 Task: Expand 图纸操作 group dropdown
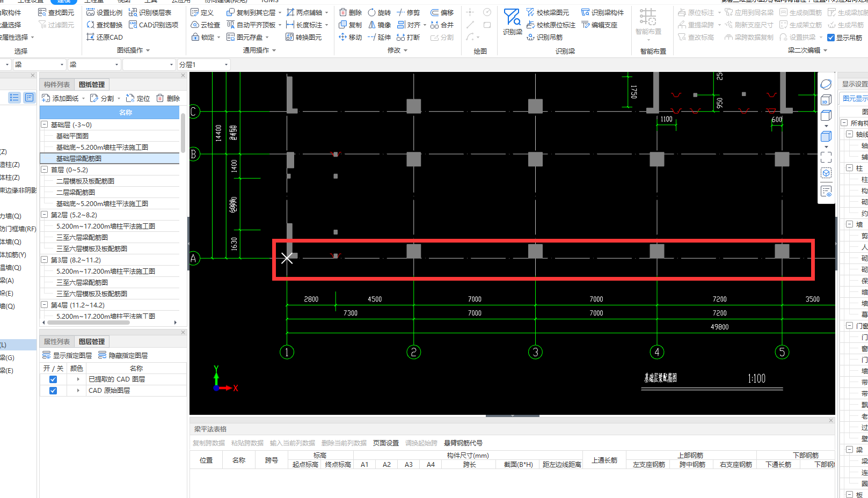pyautogui.click(x=148, y=50)
